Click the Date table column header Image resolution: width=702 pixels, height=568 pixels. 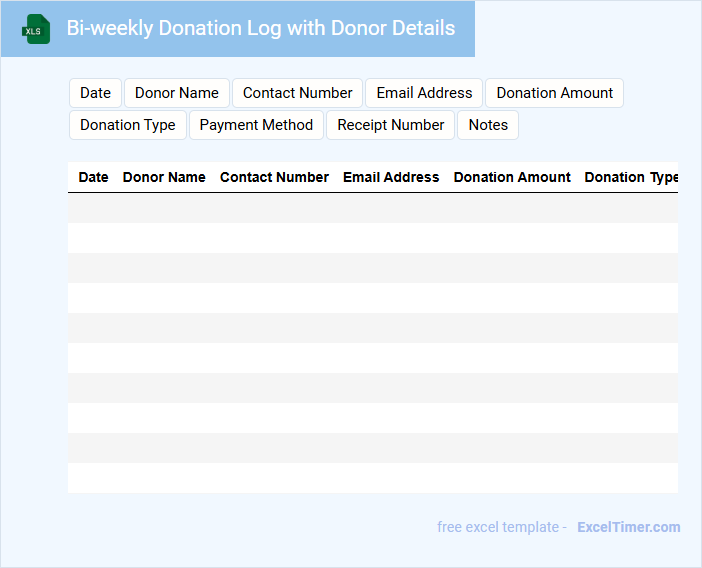tap(93, 177)
